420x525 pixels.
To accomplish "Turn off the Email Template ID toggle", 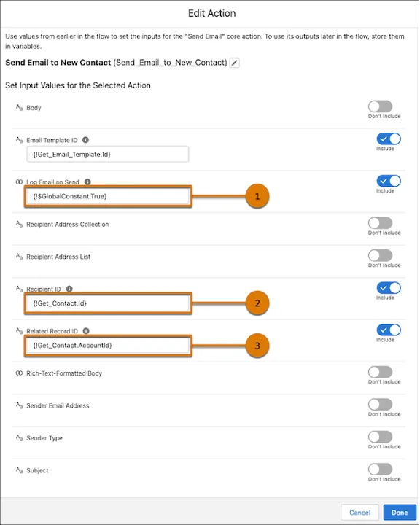I will click(389, 139).
